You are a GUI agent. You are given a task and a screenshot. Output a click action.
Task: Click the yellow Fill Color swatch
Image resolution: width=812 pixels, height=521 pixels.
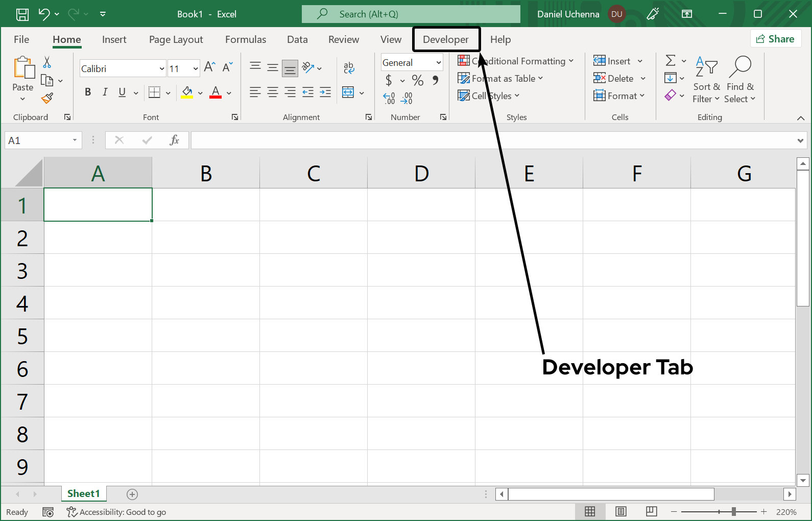pos(187,92)
